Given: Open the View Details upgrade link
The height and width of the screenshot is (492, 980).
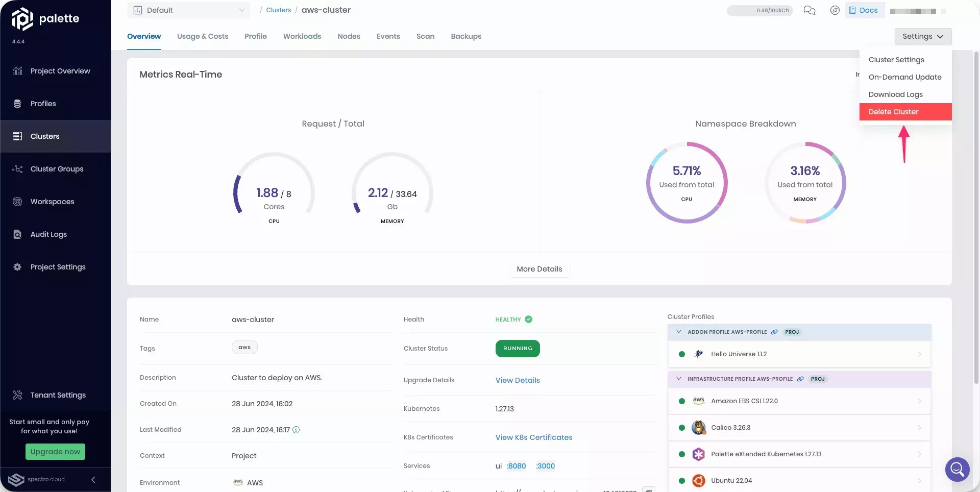Looking at the screenshot, I should pyautogui.click(x=518, y=380).
